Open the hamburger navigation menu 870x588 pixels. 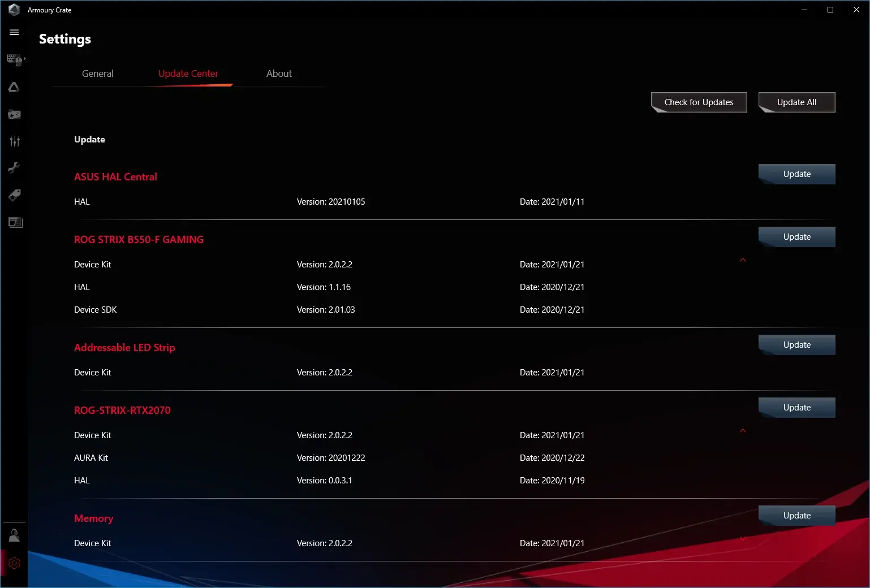14,33
